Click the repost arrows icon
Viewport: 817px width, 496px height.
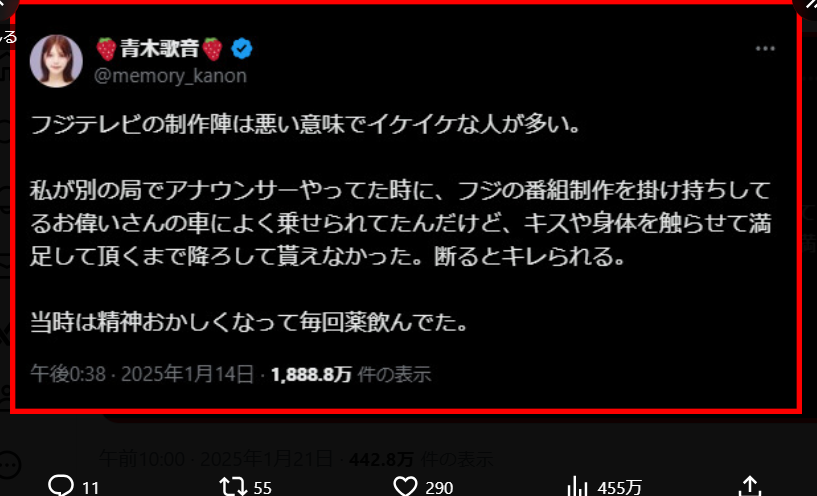(x=232, y=487)
